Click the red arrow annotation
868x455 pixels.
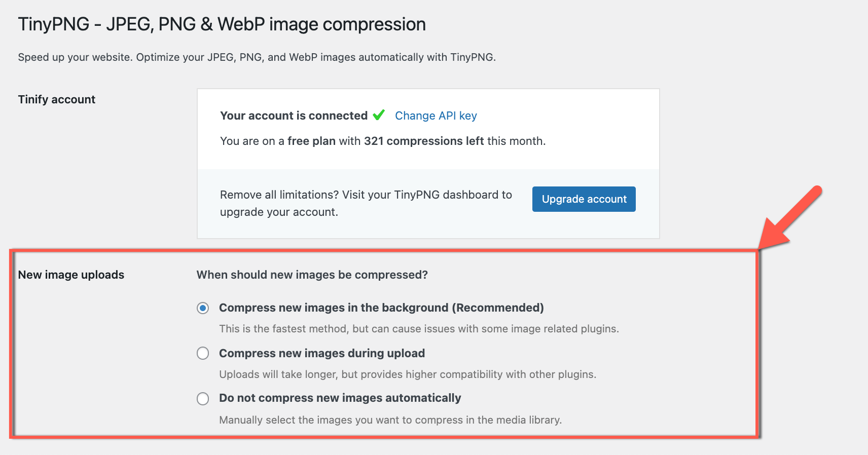(x=790, y=217)
